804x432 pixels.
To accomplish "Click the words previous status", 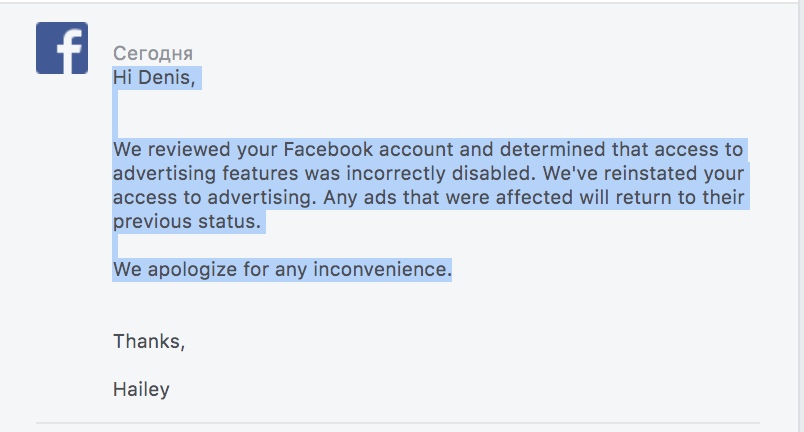I will coord(187,221).
